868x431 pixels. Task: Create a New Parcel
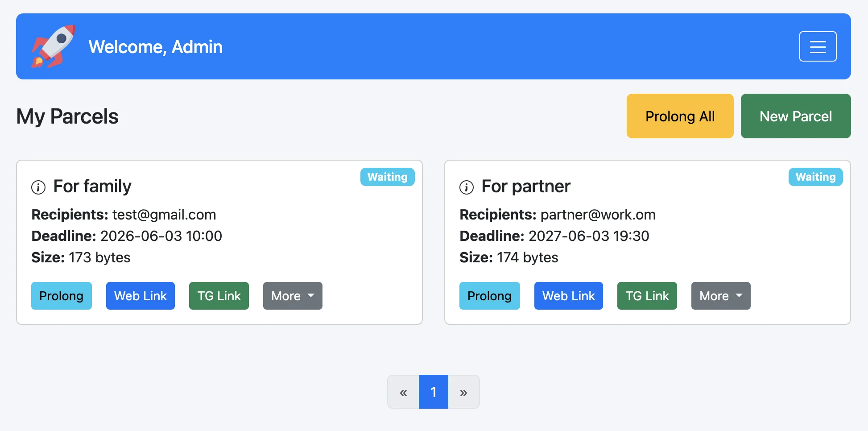pyautogui.click(x=796, y=116)
